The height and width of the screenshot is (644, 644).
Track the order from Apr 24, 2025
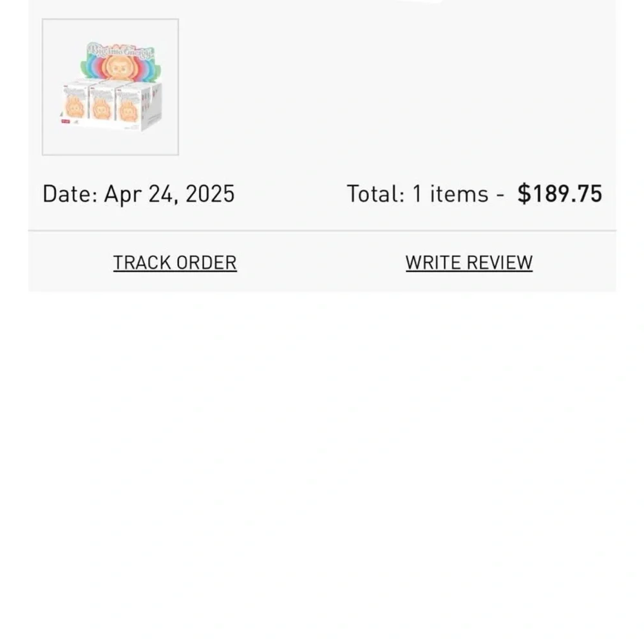pyautogui.click(x=175, y=263)
